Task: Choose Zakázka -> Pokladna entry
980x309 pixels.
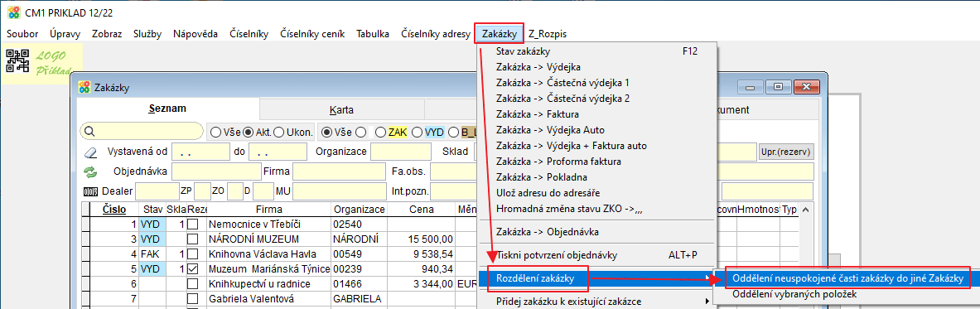Action: [597, 177]
